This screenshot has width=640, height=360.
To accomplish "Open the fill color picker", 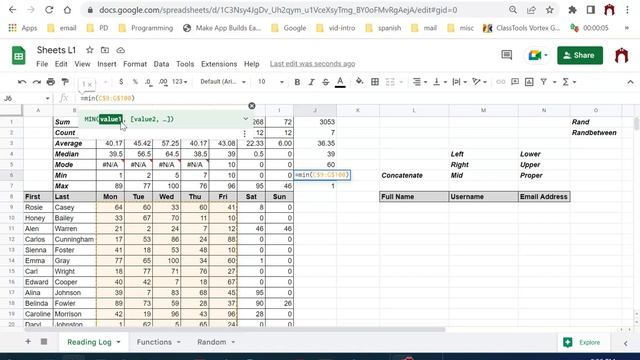I will 359,82.
